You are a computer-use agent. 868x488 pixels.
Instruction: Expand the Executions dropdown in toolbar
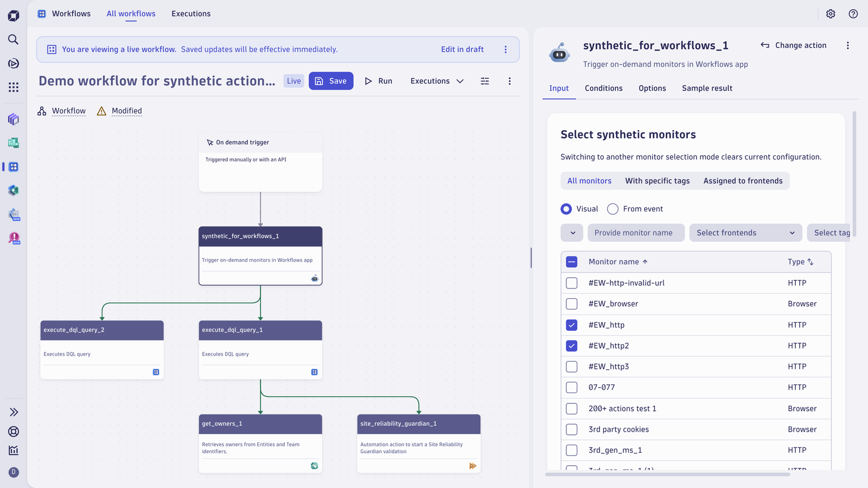437,81
